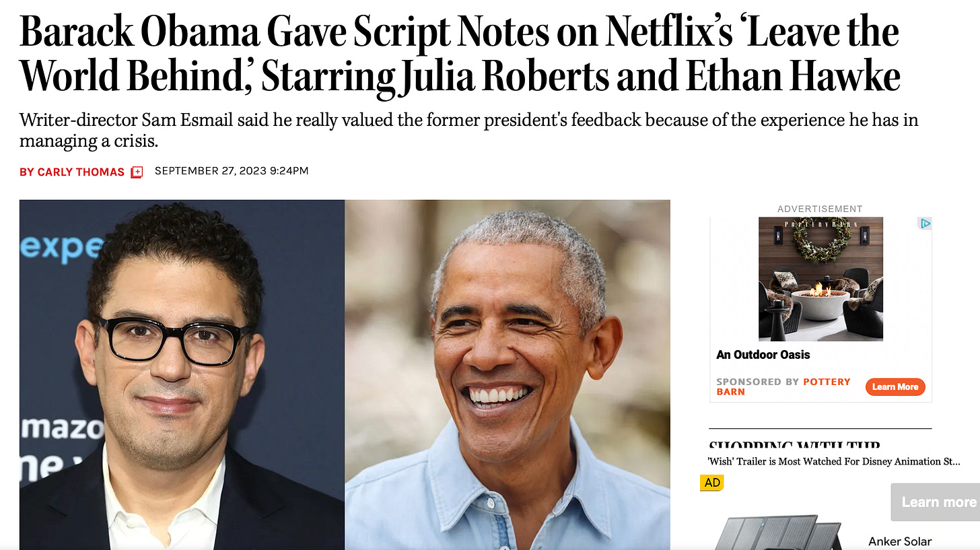Open the AdChoices icon on Pottery Barn ad

click(925, 223)
